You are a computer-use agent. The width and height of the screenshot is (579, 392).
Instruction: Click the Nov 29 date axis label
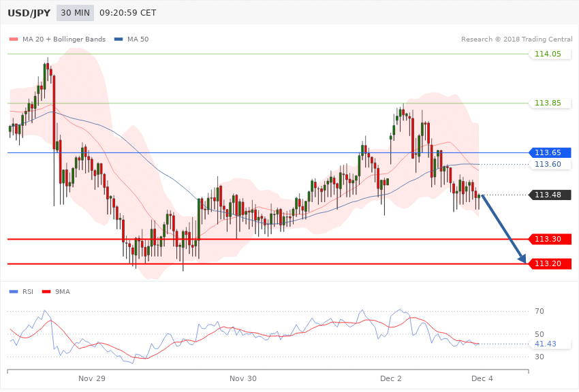coord(92,378)
